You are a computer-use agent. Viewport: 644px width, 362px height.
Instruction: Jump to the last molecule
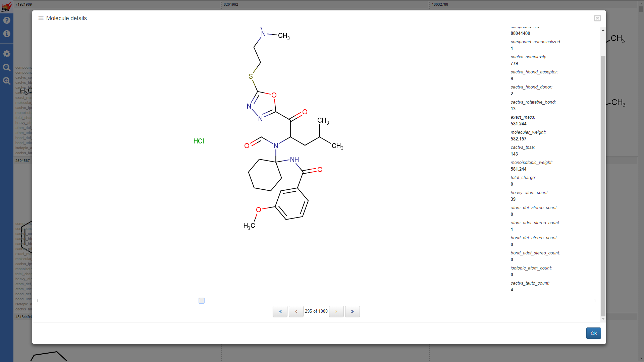[353, 311]
